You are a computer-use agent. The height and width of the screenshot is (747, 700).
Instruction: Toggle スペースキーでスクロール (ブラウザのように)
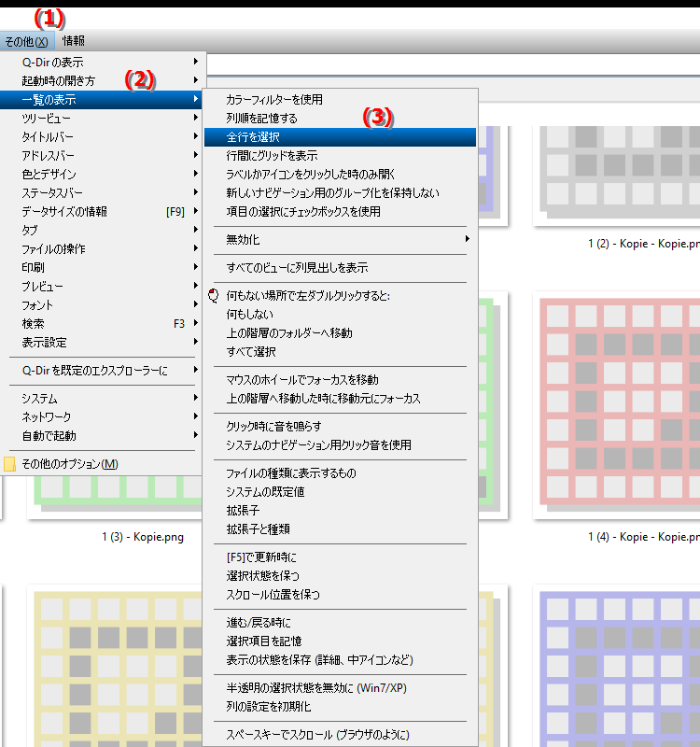[340, 735]
